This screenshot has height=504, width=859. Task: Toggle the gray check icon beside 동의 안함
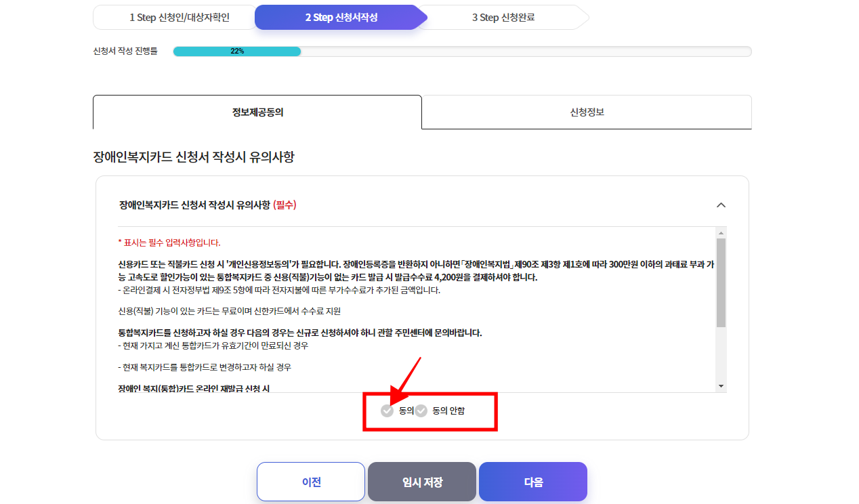point(421,410)
